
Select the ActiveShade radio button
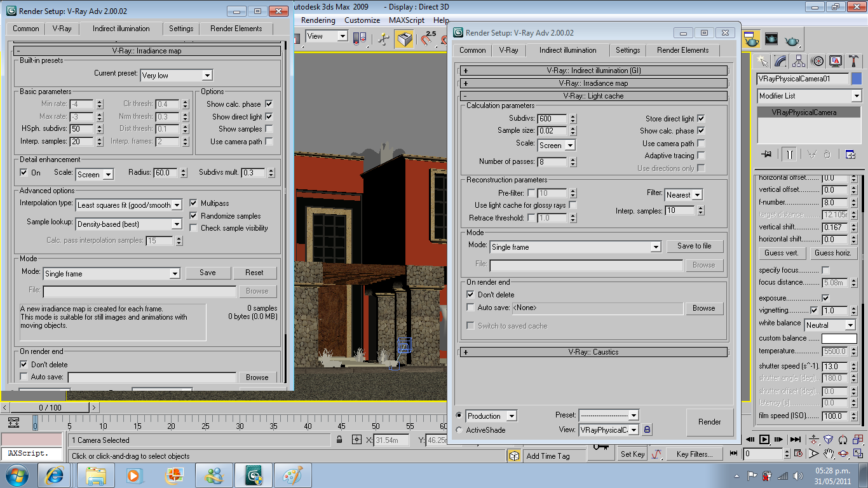(459, 430)
